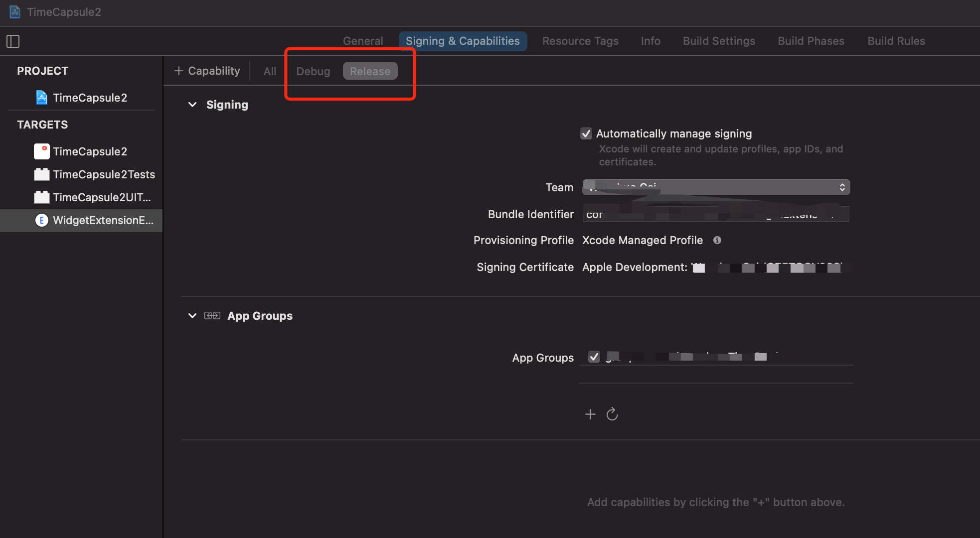Viewport: 980px width, 538px height.
Task: Toggle the navigator sidebar panel icon
Action: click(x=13, y=41)
